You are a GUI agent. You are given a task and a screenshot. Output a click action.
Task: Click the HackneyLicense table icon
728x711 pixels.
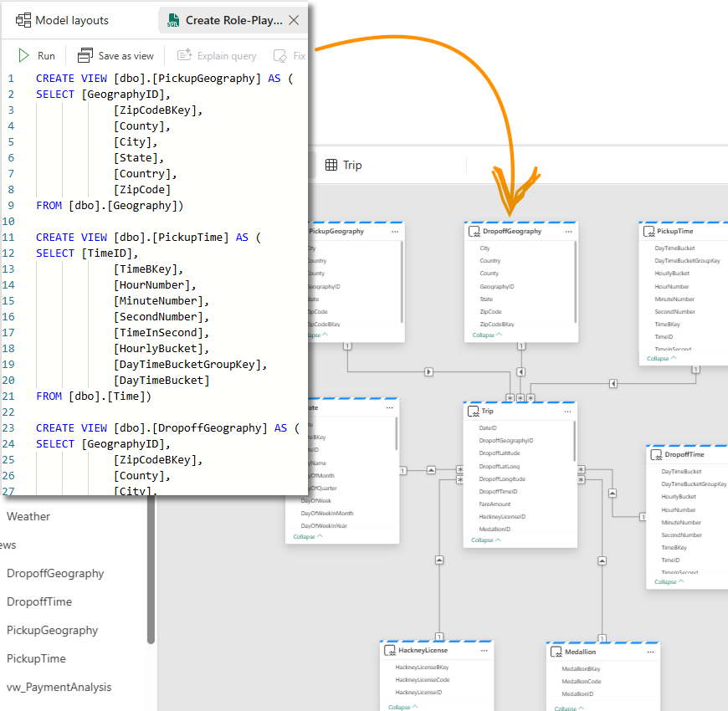point(389,650)
